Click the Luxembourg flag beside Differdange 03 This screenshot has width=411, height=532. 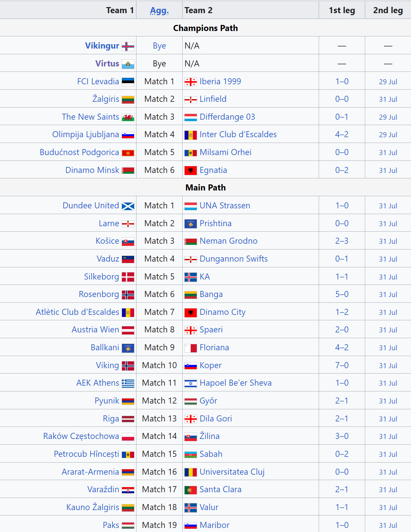pyautogui.click(x=191, y=117)
